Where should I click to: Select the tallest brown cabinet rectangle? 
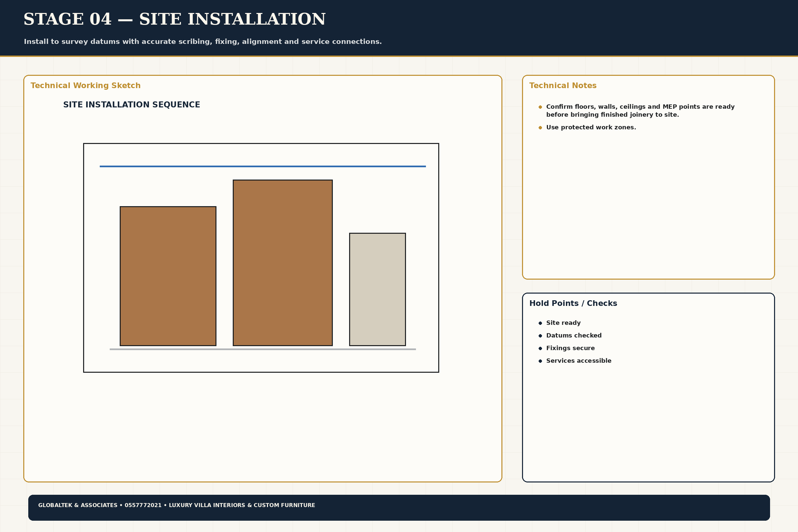[x=283, y=263]
